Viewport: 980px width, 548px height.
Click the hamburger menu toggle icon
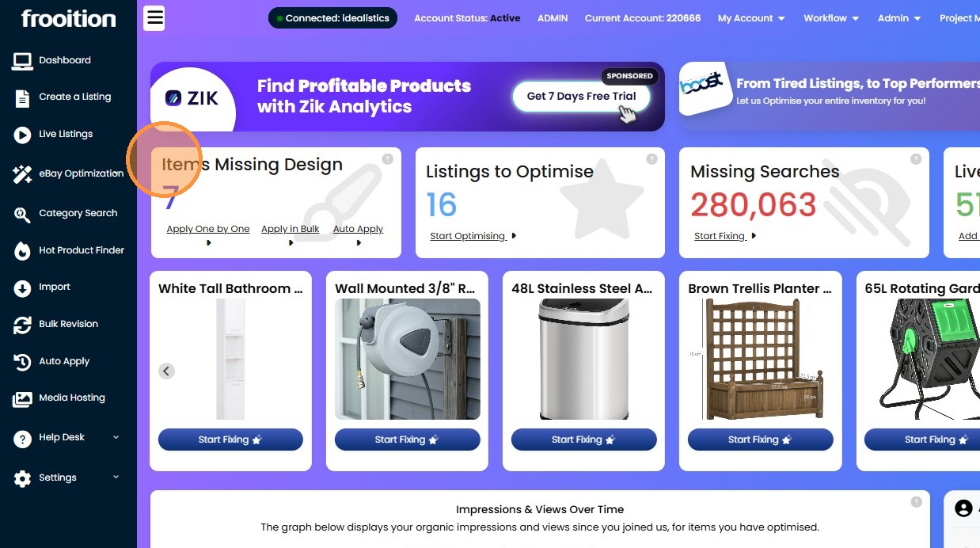pyautogui.click(x=154, y=18)
